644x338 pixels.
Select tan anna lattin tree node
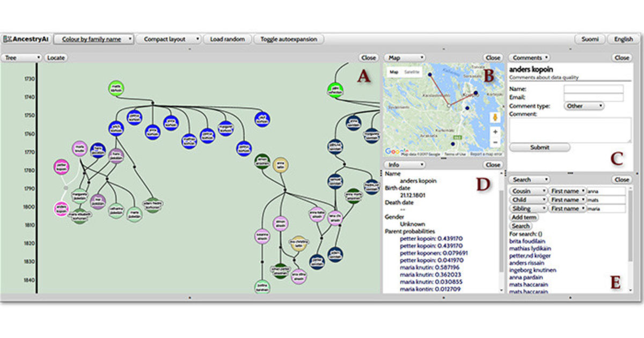point(280,165)
